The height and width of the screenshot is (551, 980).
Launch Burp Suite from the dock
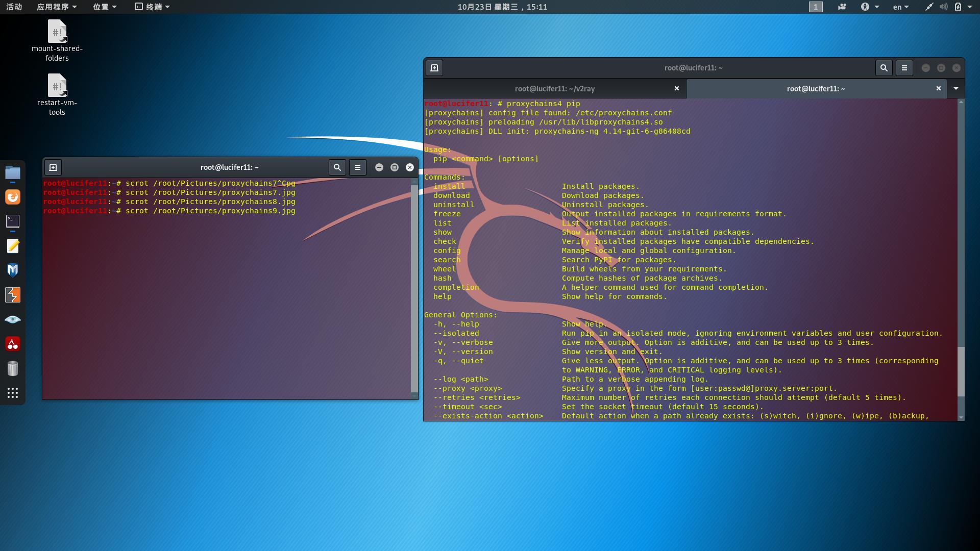13,295
